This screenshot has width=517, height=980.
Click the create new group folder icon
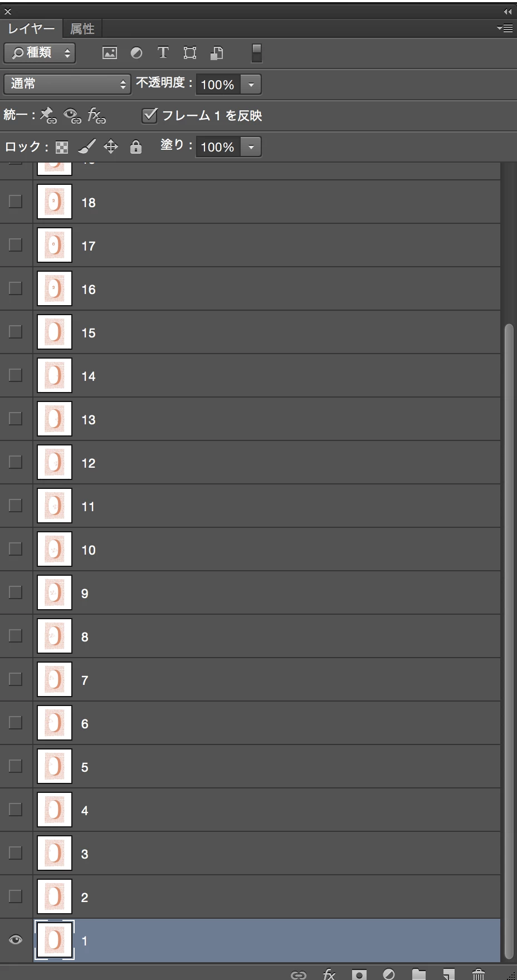coord(419,974)
